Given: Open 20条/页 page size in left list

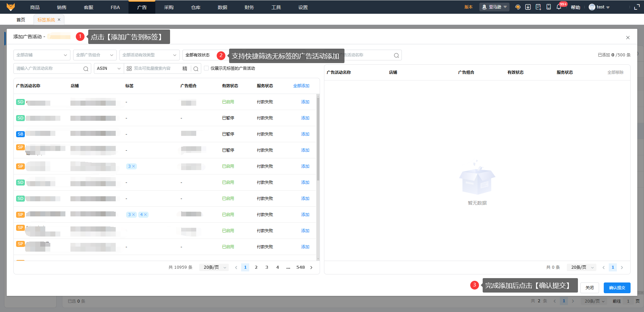Looking at the screenshot, I should pos(215,267).
